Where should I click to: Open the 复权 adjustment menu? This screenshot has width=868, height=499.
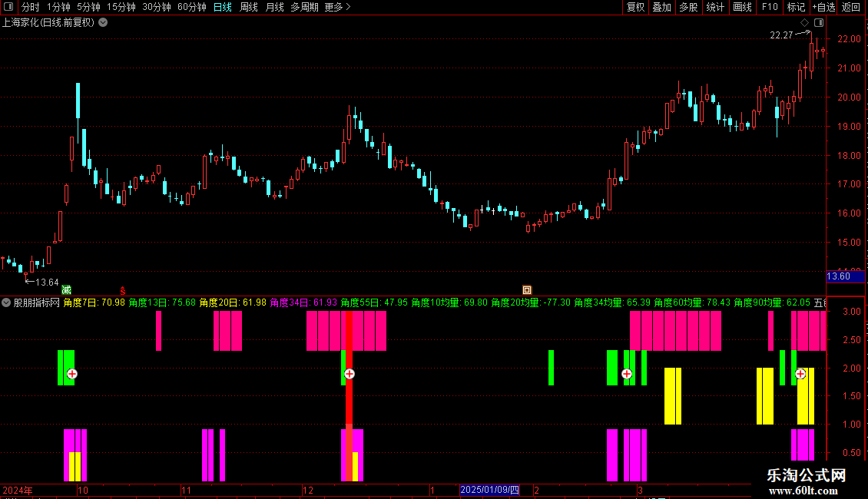635,7
